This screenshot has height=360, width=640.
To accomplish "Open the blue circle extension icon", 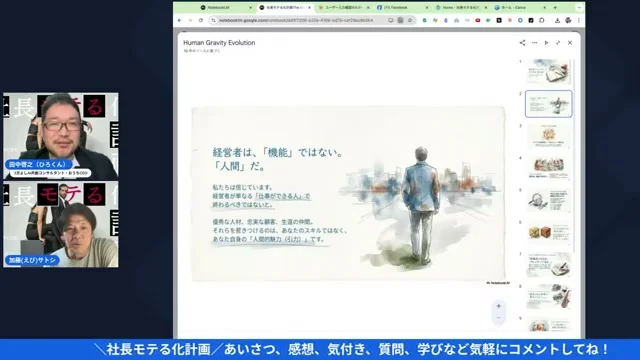I will [x=520, y=20].
